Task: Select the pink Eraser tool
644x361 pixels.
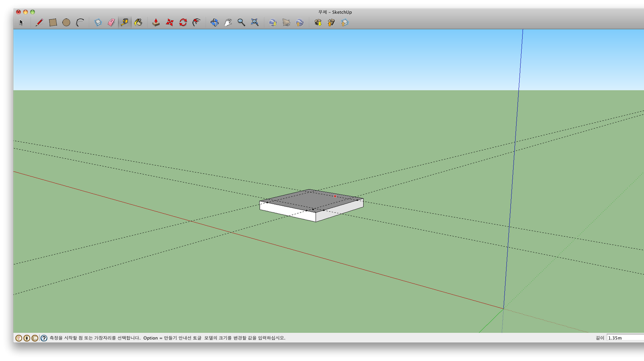Action: click(x=111, y=23)
